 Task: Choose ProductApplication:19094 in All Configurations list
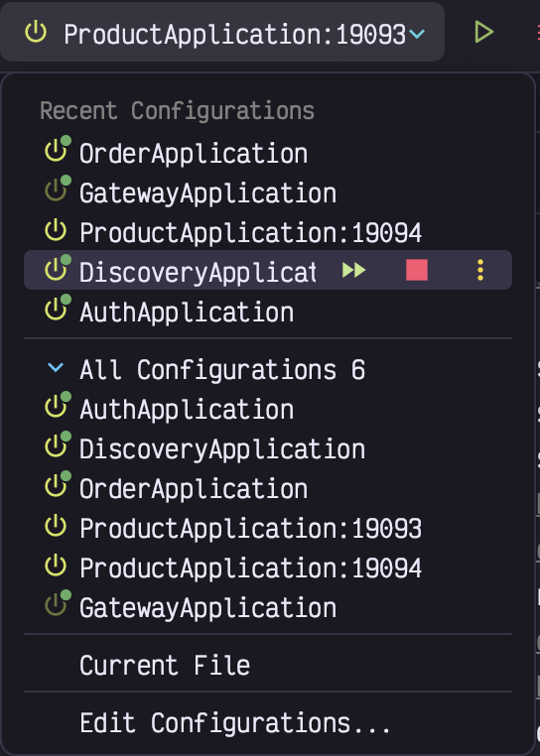pyautogui.click(x=268, y=567)
